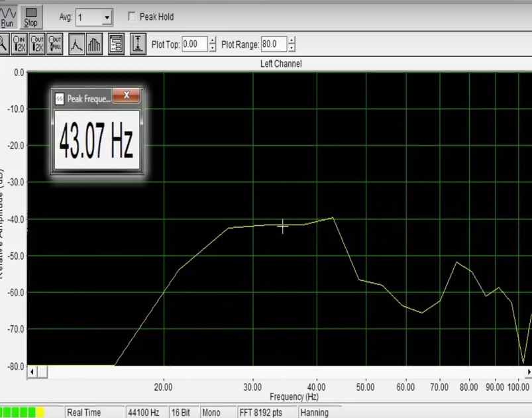Click the 16 Bit status entry

click(x=184, y=412)
